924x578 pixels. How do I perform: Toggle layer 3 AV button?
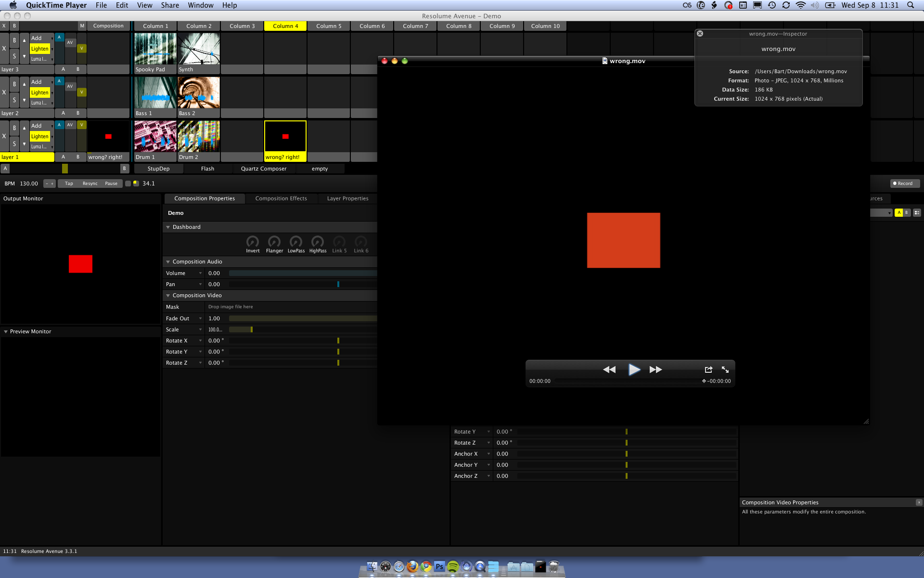(70, 42)
